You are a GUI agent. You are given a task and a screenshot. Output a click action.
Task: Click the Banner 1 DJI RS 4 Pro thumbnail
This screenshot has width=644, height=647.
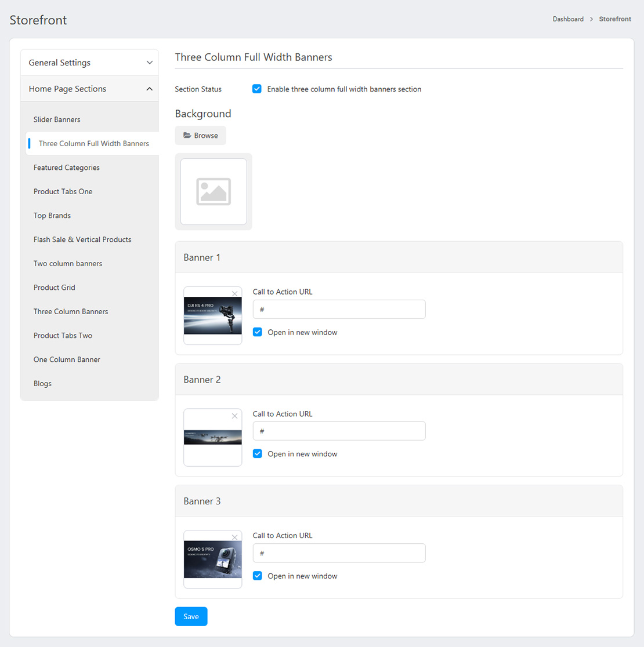(212, 317)
